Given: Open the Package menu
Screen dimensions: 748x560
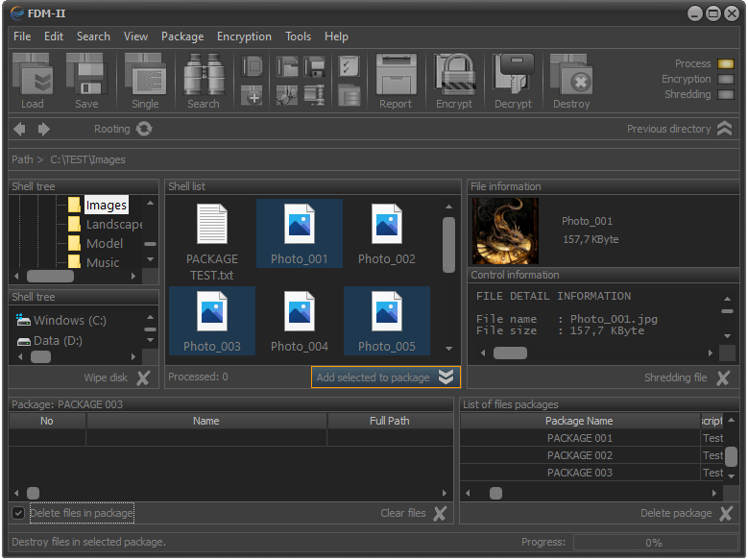Looking at the screenshot, I should click(182, 37).
